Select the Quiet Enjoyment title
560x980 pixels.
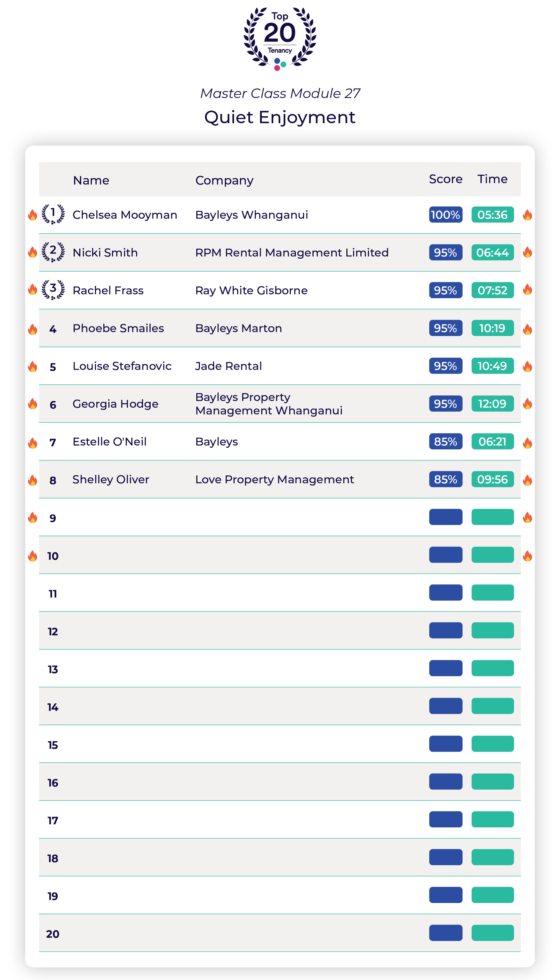[x=280, y=117]
